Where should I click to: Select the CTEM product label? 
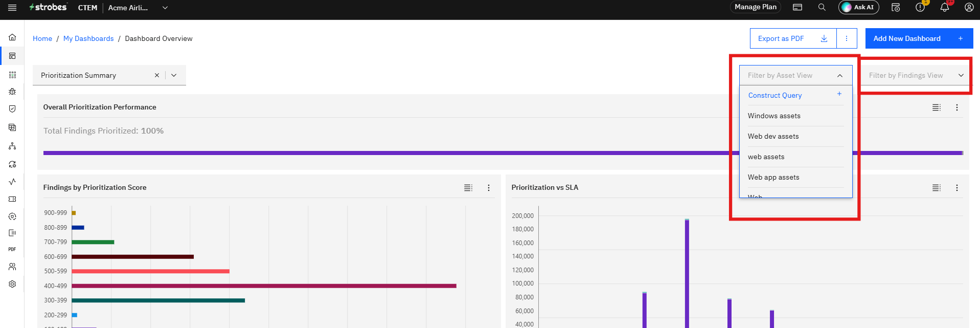pyautogui.click(x=87, y=8)
